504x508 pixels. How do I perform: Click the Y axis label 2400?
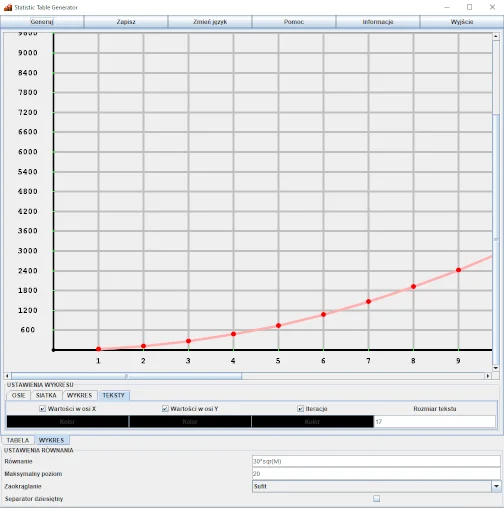tap(28, 271)
